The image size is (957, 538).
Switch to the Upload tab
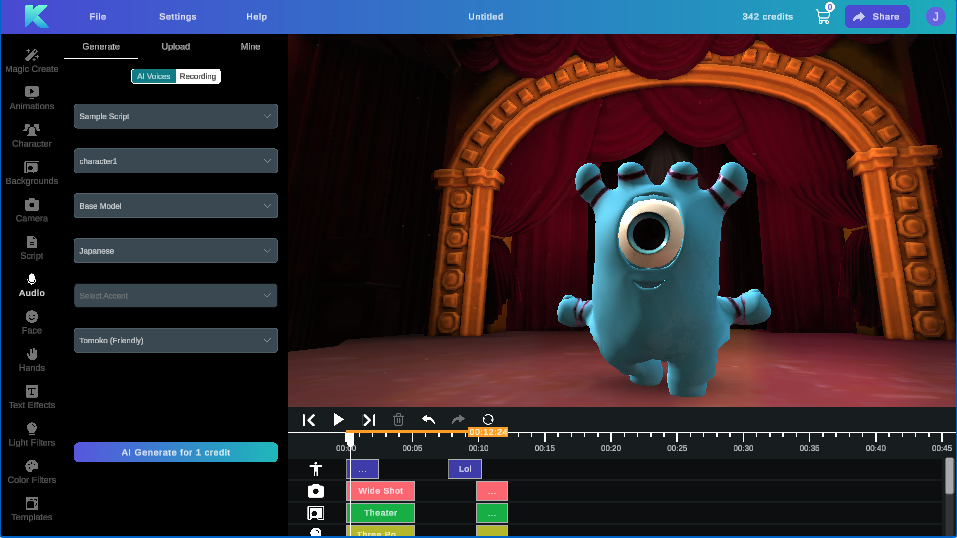[176, 47]
